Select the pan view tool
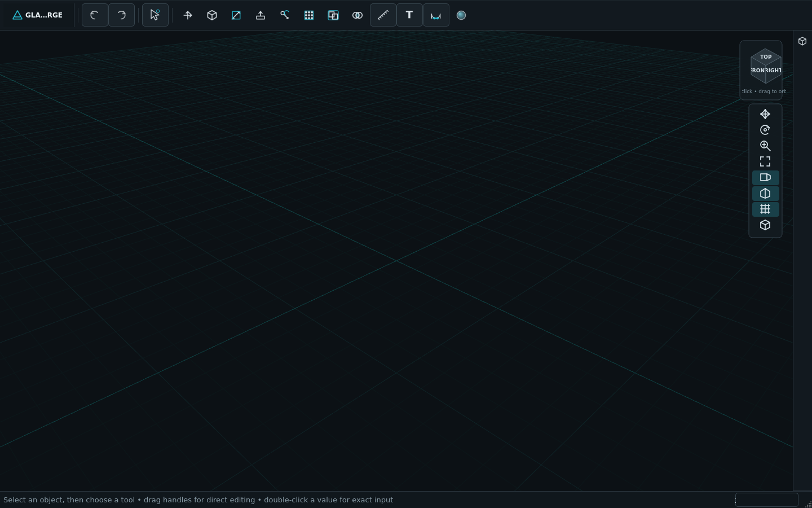Image resolution: width=812 pixels, height=508 pixels. [765, 114]
